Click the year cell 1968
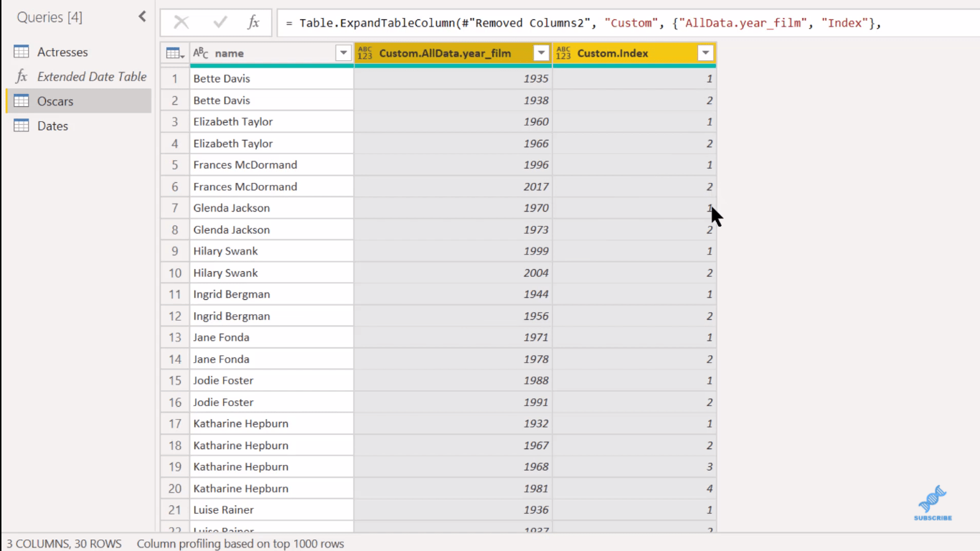This screenshot has height=551, width=980. [x=453, y=467]
